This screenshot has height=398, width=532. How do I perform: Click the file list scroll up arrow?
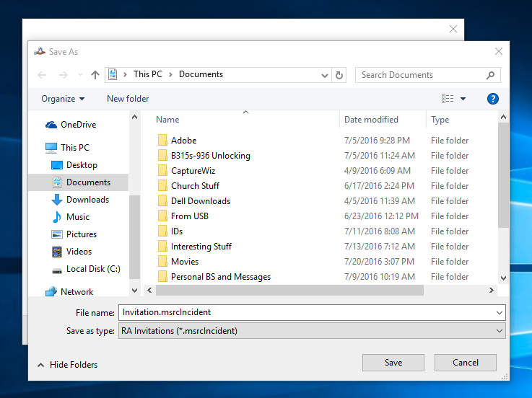[504, 118]
